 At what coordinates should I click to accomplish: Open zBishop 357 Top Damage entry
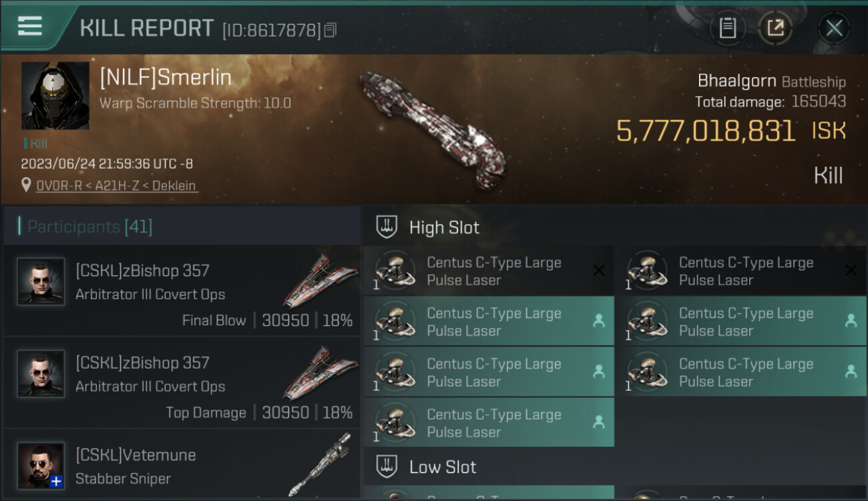click(x=182, y=384)
